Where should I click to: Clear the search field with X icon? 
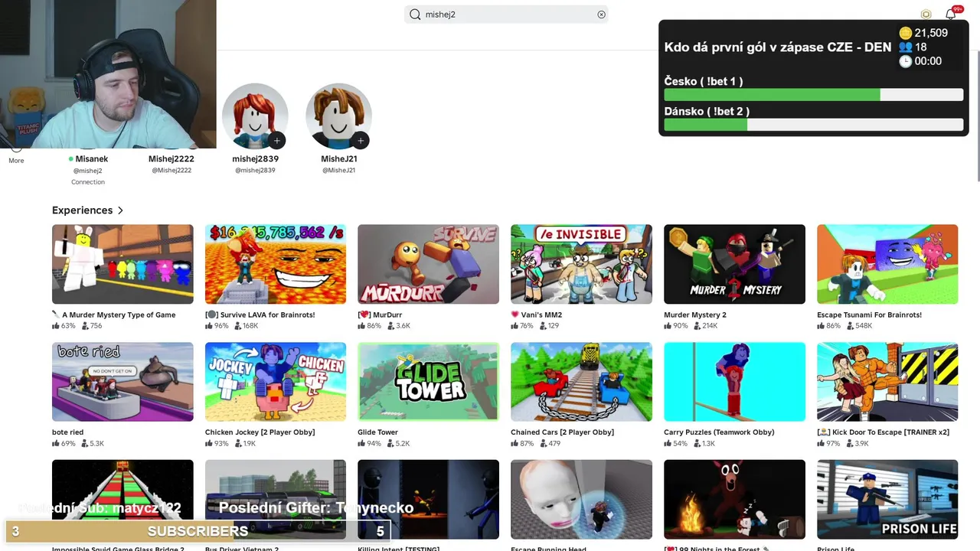pyautogui.click(x=601, y=15)
